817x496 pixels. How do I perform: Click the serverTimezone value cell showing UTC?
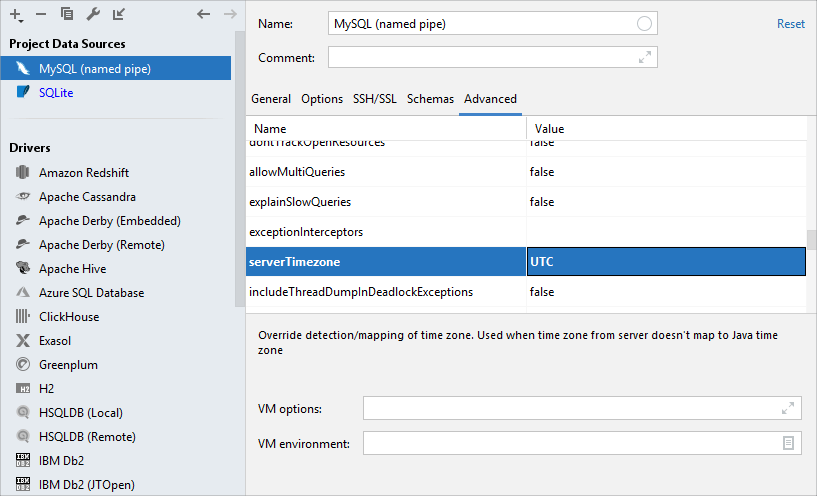point(665,262)
